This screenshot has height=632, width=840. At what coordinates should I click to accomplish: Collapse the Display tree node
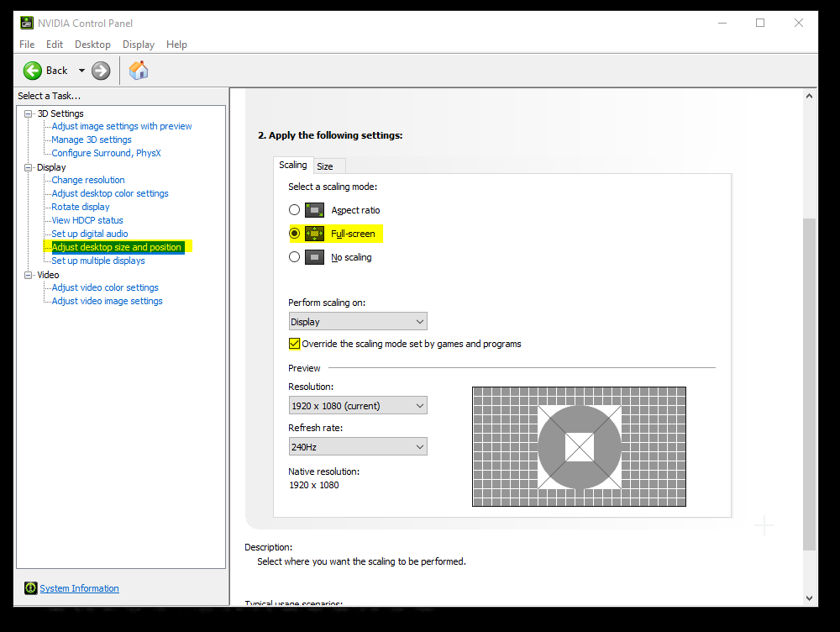pyautogui.click(x=29, y=167)
